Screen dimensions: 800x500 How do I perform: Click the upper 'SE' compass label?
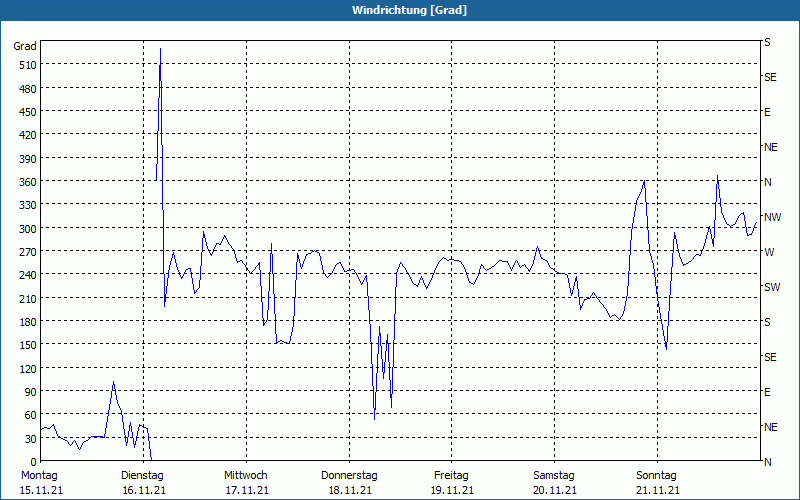(x=770, y=78)
